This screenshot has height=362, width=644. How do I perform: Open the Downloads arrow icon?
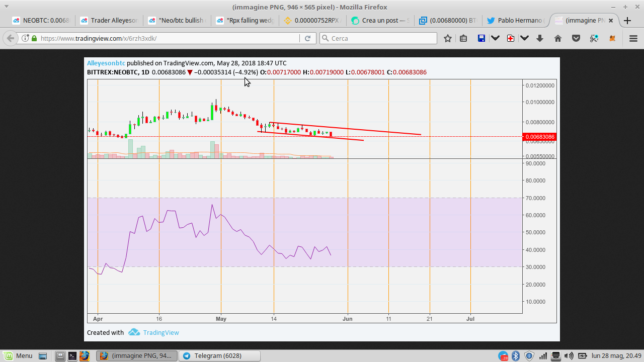[x=540, y=38]
